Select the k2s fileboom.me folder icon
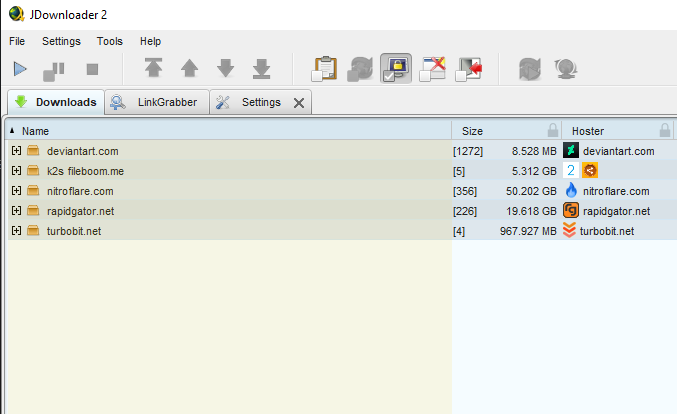 33,171
